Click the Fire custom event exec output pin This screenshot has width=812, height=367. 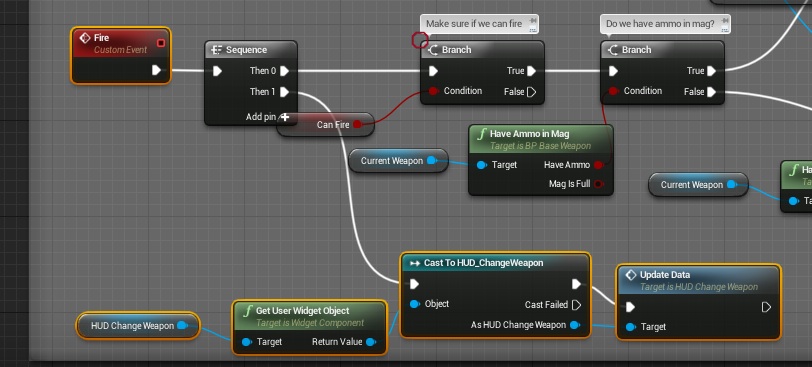(156, 70)
